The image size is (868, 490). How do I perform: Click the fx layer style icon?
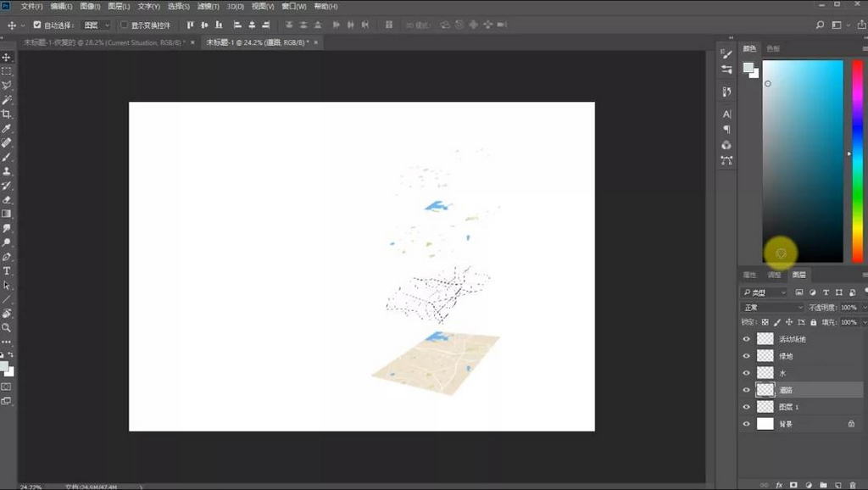[778, 485]
